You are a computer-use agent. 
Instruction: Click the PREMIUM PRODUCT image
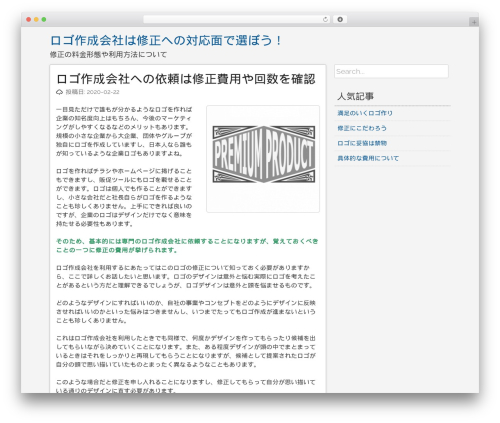(x=263, y=159)
